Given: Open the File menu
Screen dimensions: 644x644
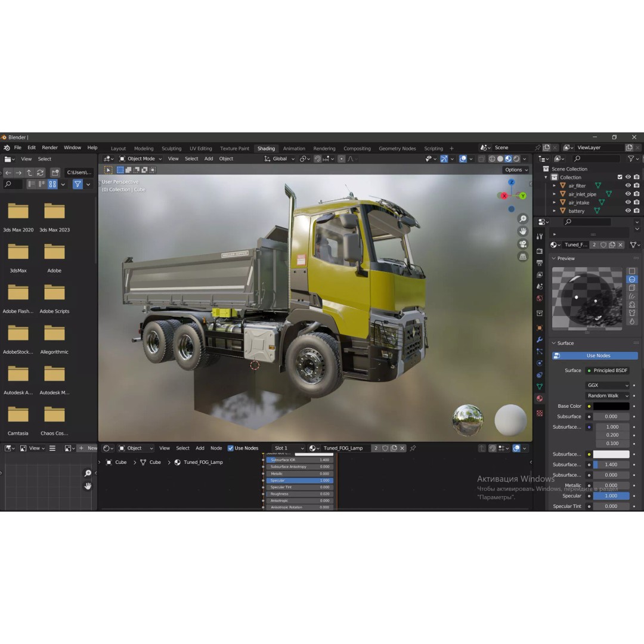Looking at the screenshot, I should (x=18, y=148).
